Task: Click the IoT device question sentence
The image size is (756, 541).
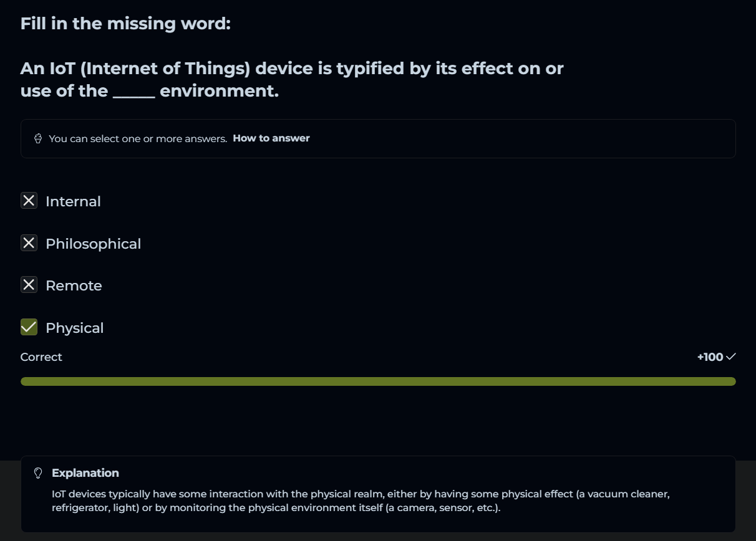Action: 291,80
